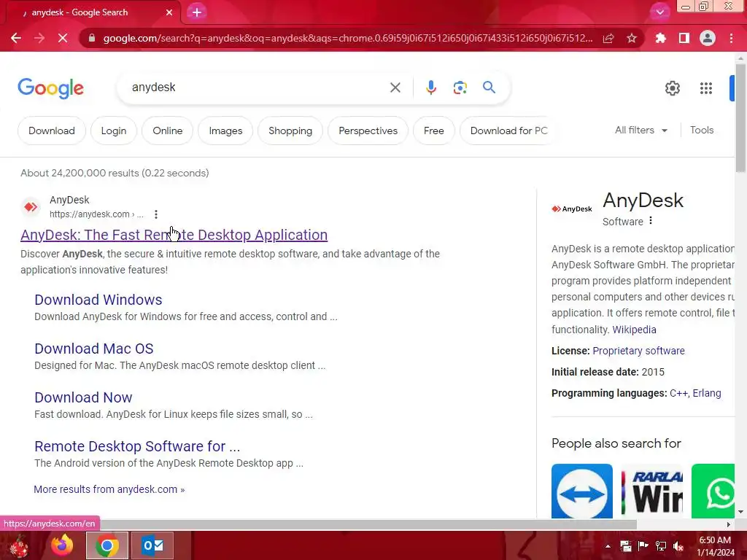Open the Chrome three-dot menu
Image resolution: width=747 pixels, height=560 pixels.
[x=731, y=38]
